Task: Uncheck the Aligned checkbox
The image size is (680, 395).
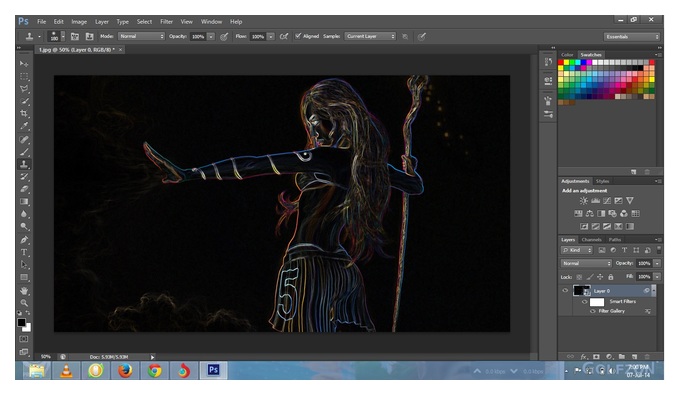Action: (x=298, y=36)
